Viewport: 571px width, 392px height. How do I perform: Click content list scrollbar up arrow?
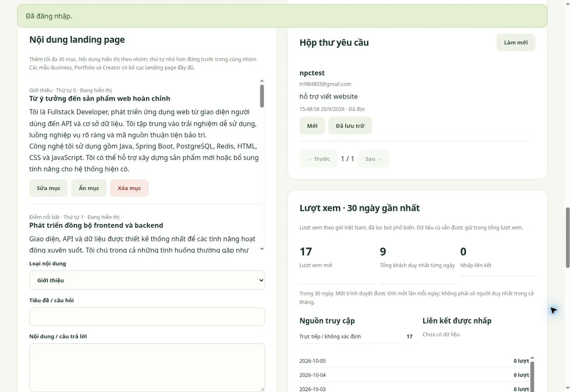point(262,80)
